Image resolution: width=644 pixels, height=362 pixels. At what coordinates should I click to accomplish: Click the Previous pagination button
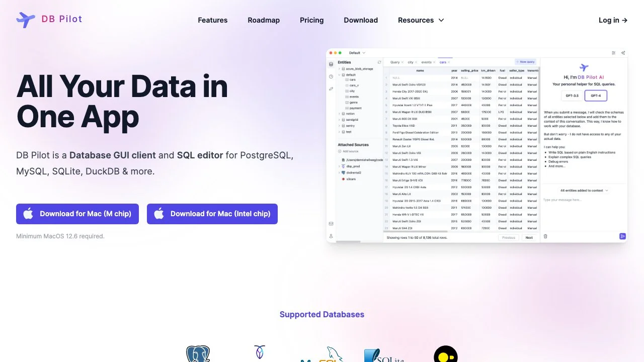pos(509,237)
